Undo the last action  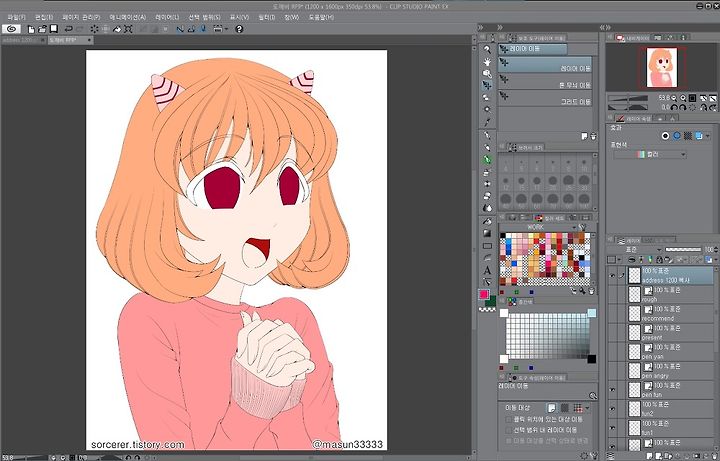68,29
